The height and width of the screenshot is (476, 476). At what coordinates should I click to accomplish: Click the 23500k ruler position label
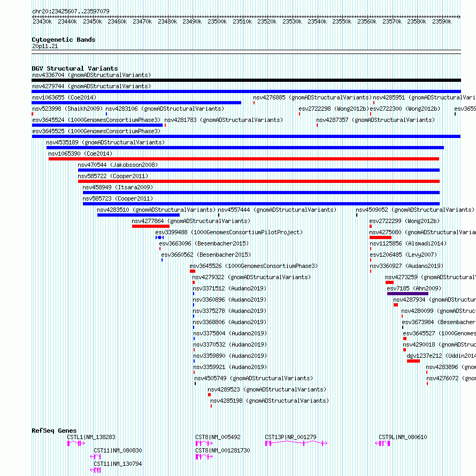click(x=217, y=21)
